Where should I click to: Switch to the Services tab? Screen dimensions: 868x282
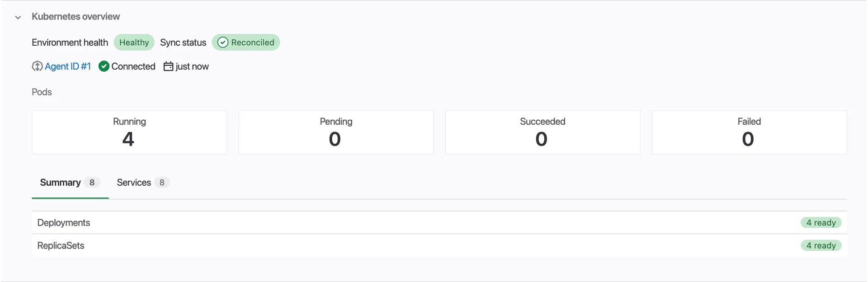click(x=134, y=183)
